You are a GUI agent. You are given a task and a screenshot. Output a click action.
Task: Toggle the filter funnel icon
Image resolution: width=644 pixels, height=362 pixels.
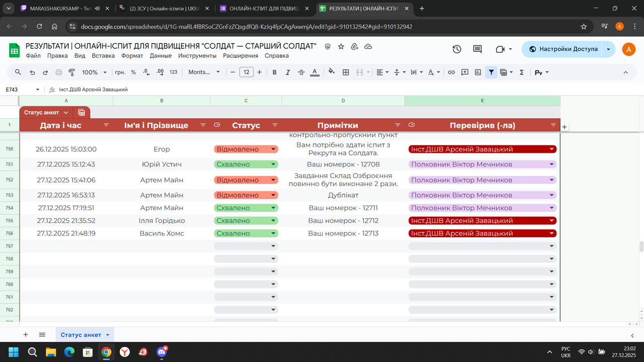click(491, 72)
